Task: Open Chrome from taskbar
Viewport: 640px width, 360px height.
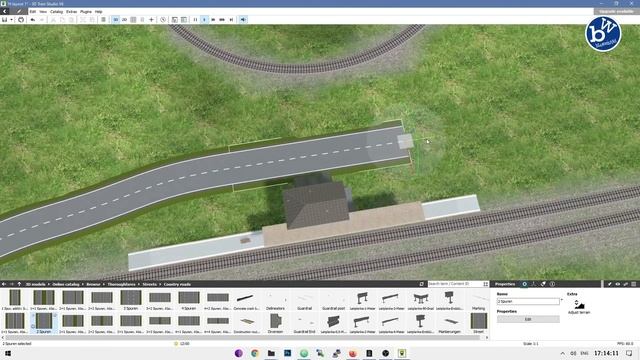Action: 255,353
